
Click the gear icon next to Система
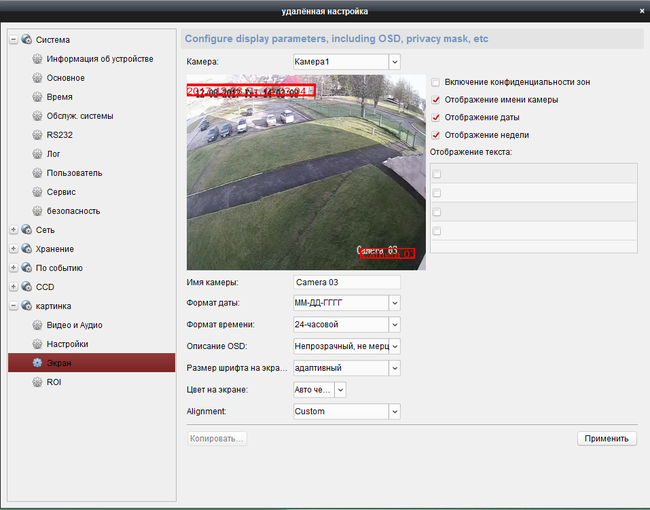coord(26,40)
